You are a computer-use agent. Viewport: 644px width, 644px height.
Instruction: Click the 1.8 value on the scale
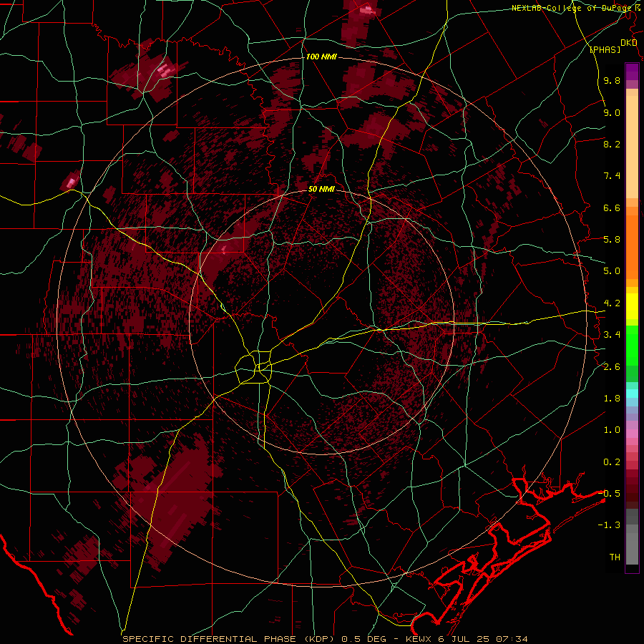pyautogui.click(x=612, y=399)
